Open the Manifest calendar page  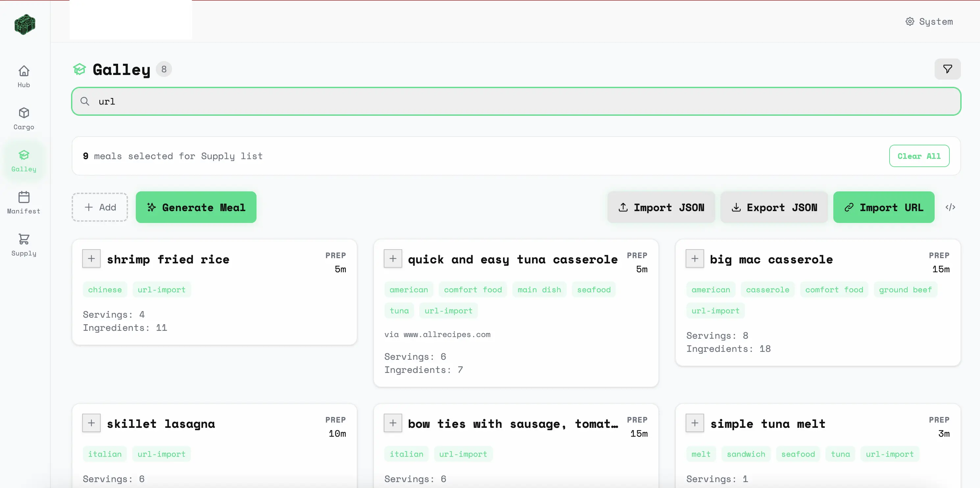(x=24, y=203)
